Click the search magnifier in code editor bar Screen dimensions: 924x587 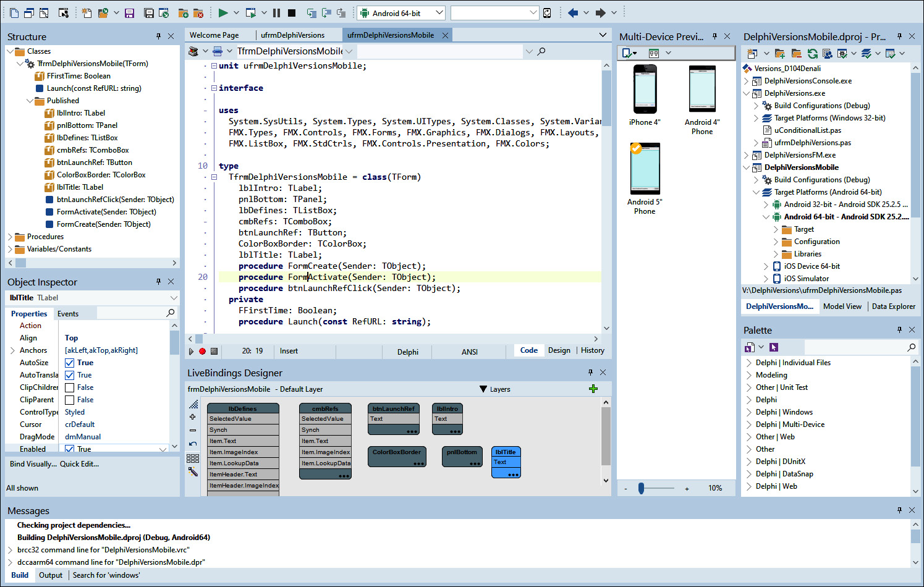(541, 51)
